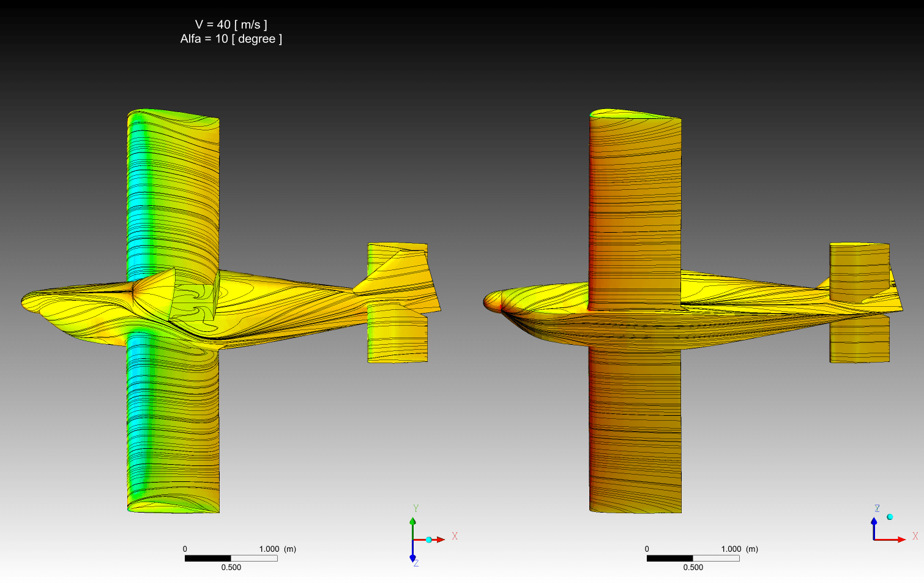Click the '1.000 (m)' label on left scale
Screen dimensions: 924x583
[x=277, y=549]
